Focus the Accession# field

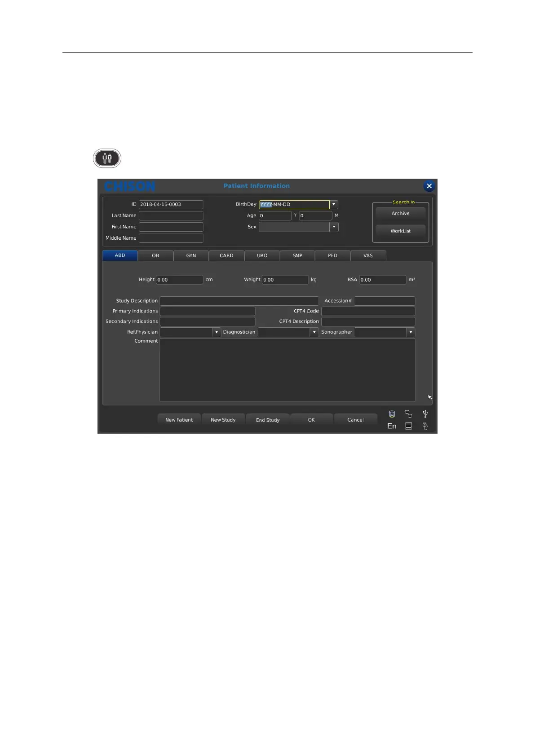385,301
